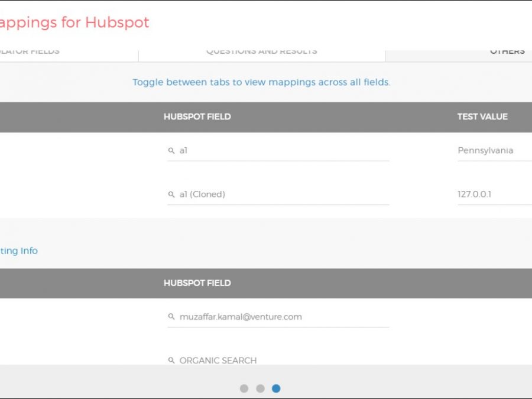Click the search icon beside muzaffar.kamal@venture.com
This screenshot has width=532, height=399.
pyautogui.click(x=171, y=317)
